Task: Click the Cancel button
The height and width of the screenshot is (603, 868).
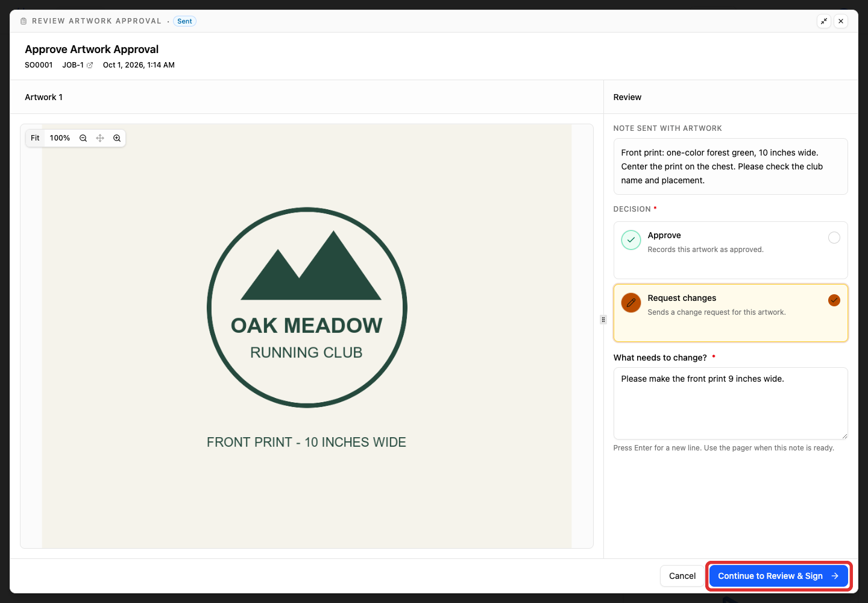Action: tap(682, 576)
